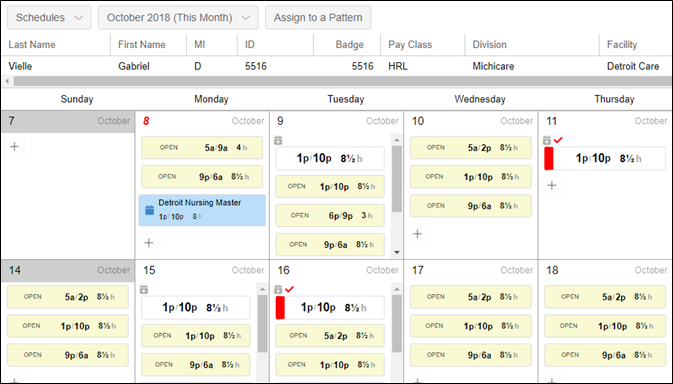Click the plus icon on October 10
Image resolution: width=673 pixels, height=384 pixels.
pyautogui.click(x=417, y=234)
